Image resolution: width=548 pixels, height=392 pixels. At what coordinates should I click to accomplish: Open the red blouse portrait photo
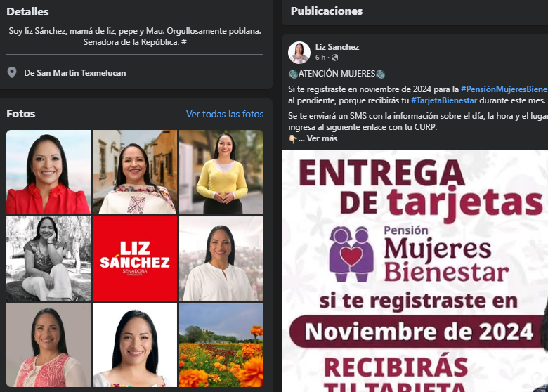48,172
